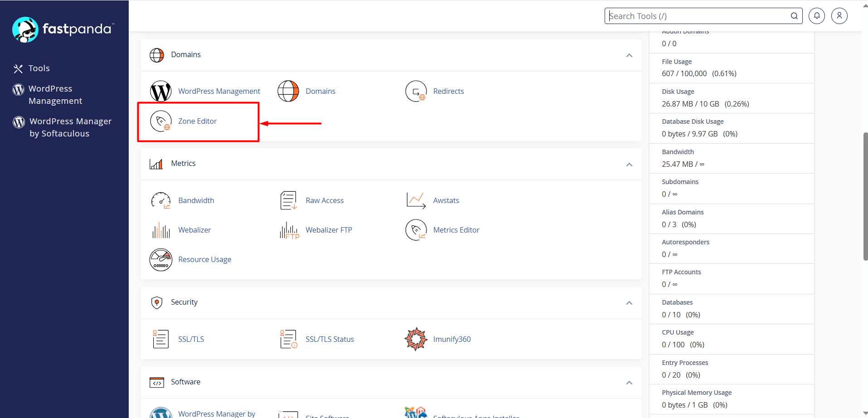
Task: Open the Resource Usage link
Action: point(204,259)
